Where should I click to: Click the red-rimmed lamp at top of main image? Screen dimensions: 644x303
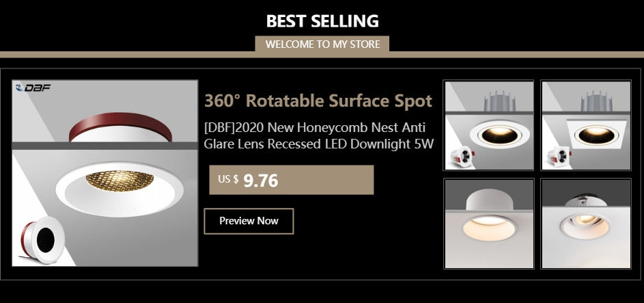coord(119,128)
